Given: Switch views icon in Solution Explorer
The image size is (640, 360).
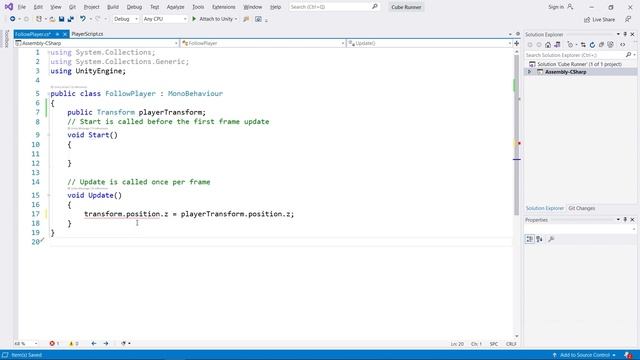Looking at the screenshot, I should click(557, 45).
